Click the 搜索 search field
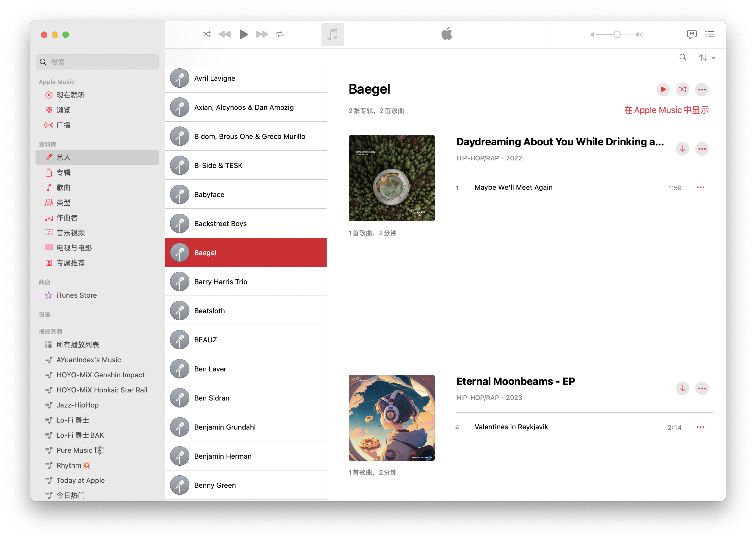The image size is (756, 541). (x=97, y=62)
